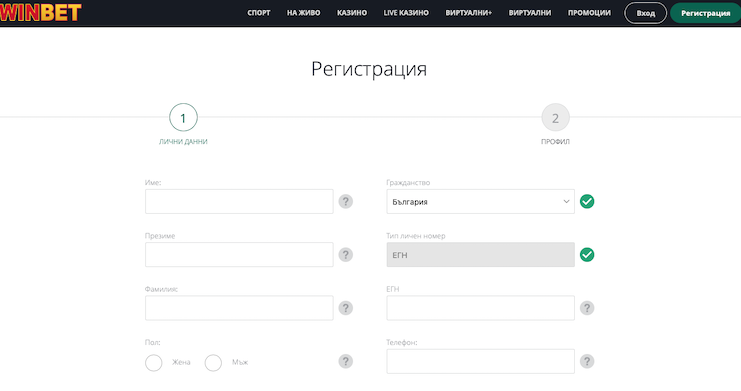Select step 1 Лични данни circle
The height and width of the screenshot is (391, 741).
183,118
